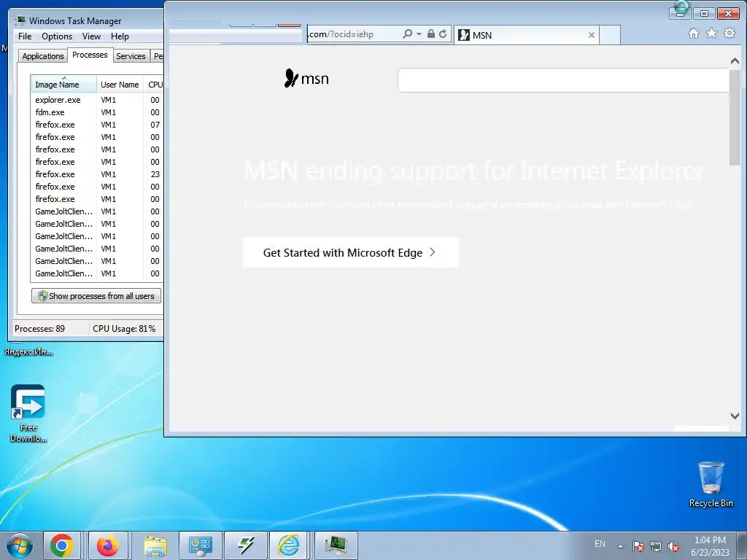Viewport: 747px width, 560px height.
Task: Select the Recycle Bin desktop icon
Action: (711, 484)
